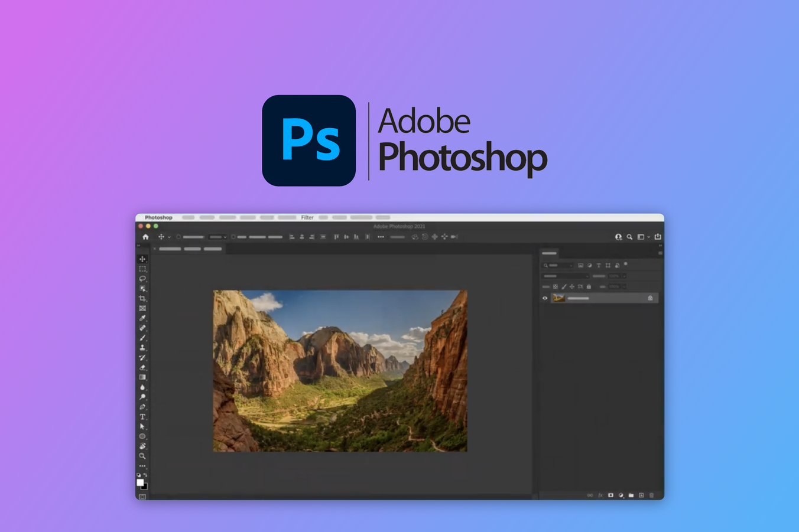The width and height of the screenshot is (799, 532).
Task: Open the black background color swatch
Action: (x=145, y=487)
